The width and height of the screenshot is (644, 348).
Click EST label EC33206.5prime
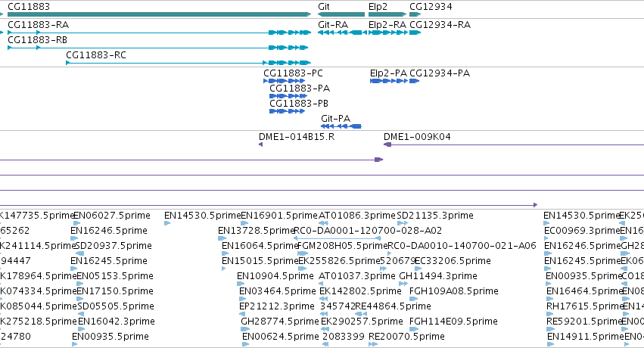[453, 261]
